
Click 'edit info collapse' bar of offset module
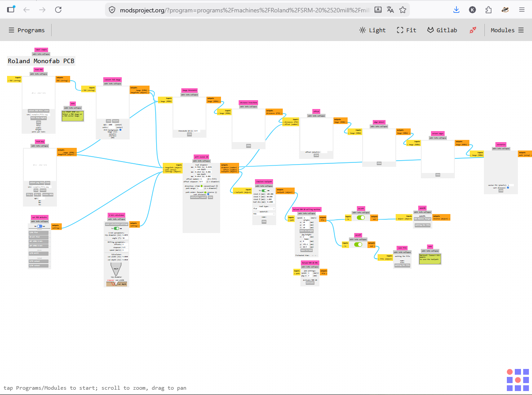coord(316,116)
